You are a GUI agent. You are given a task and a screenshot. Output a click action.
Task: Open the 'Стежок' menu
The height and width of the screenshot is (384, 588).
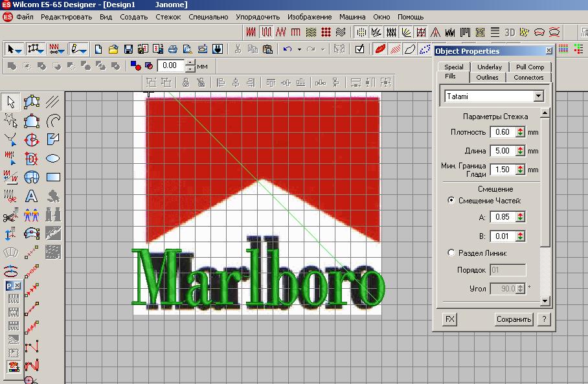click(x=168, y=17)
